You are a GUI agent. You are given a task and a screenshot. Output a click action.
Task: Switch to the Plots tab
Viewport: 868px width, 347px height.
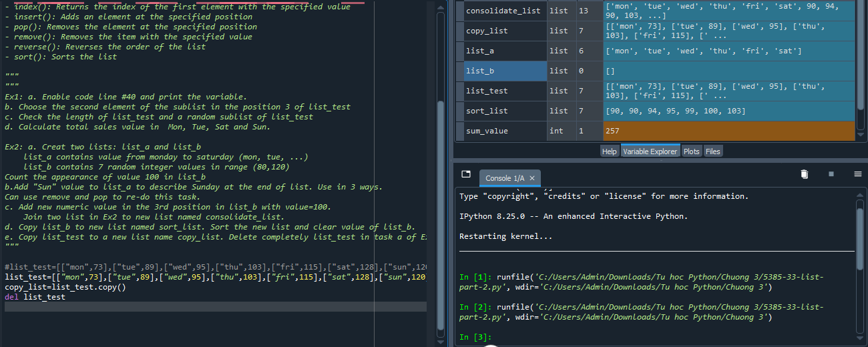692,151
